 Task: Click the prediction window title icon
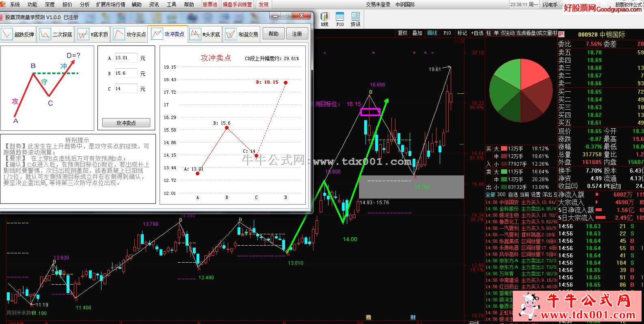coord(2,17)
